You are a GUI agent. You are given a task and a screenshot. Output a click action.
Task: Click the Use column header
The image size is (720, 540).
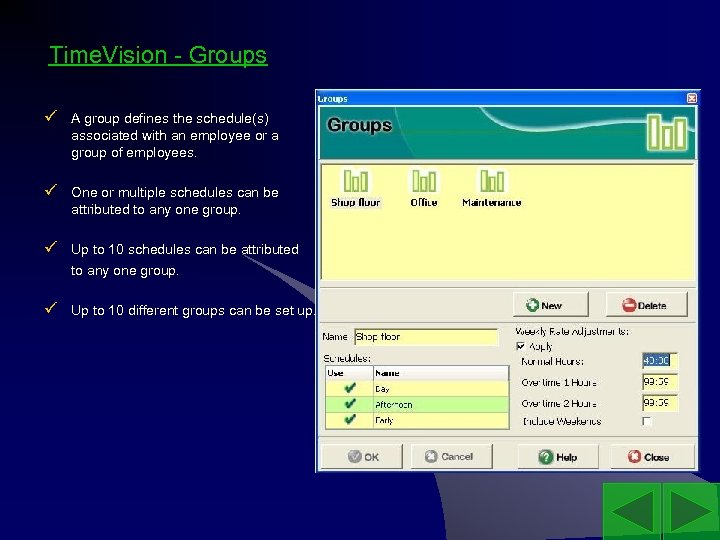click(x=349, y=373)
